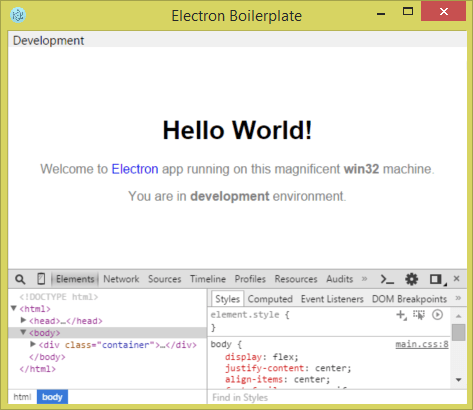The height and width of the screenshot is (410, 473).
Task: Click the display: flex declaration
Action: [262, 357]
